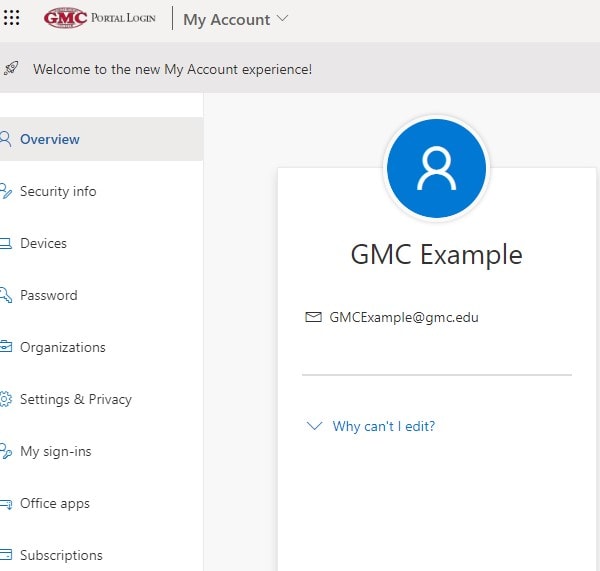Click the GMCExample@gmc.edu email address
The image size is (600, 571).
405,317
